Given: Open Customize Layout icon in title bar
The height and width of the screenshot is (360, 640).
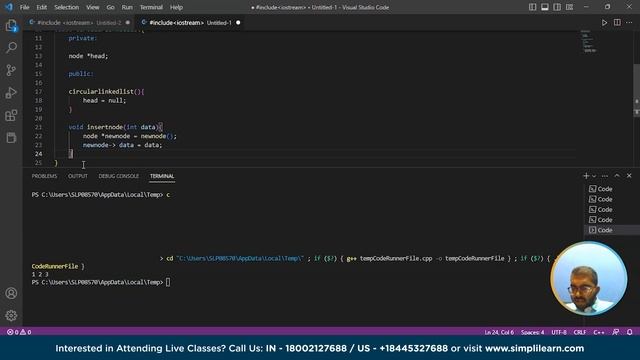Looking at the screenshot, I should 569,7.
